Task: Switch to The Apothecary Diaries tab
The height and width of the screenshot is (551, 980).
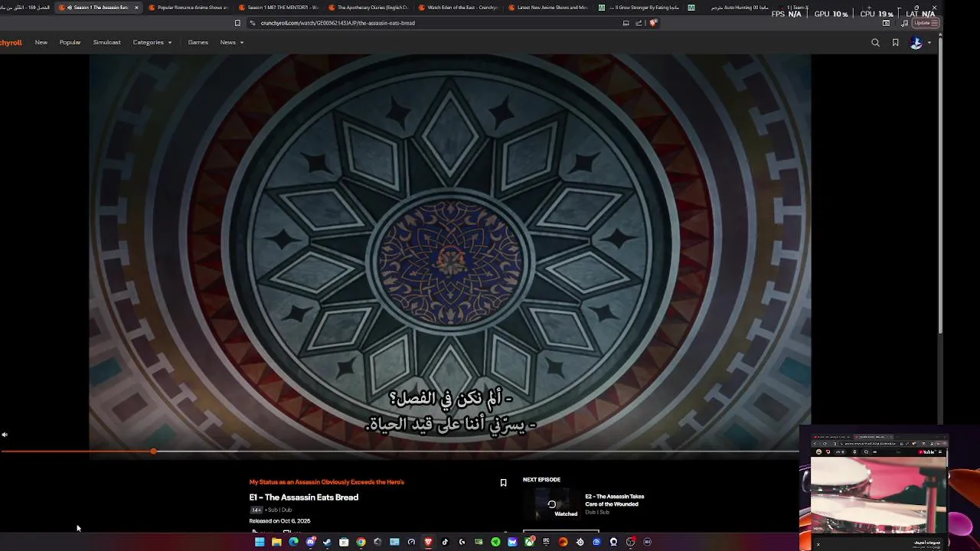Action: click(x=369, y=8)
